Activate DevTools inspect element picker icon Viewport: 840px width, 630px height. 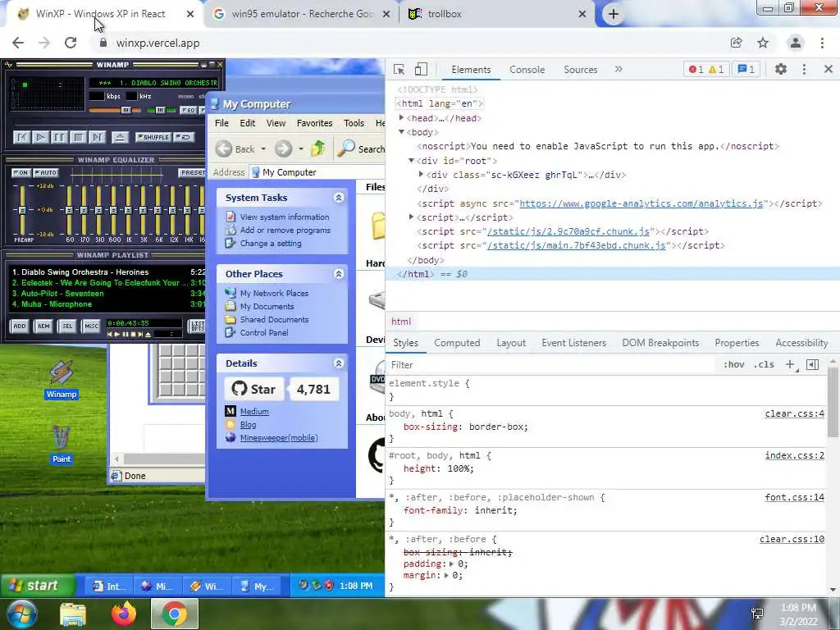[x=399, y=70]
